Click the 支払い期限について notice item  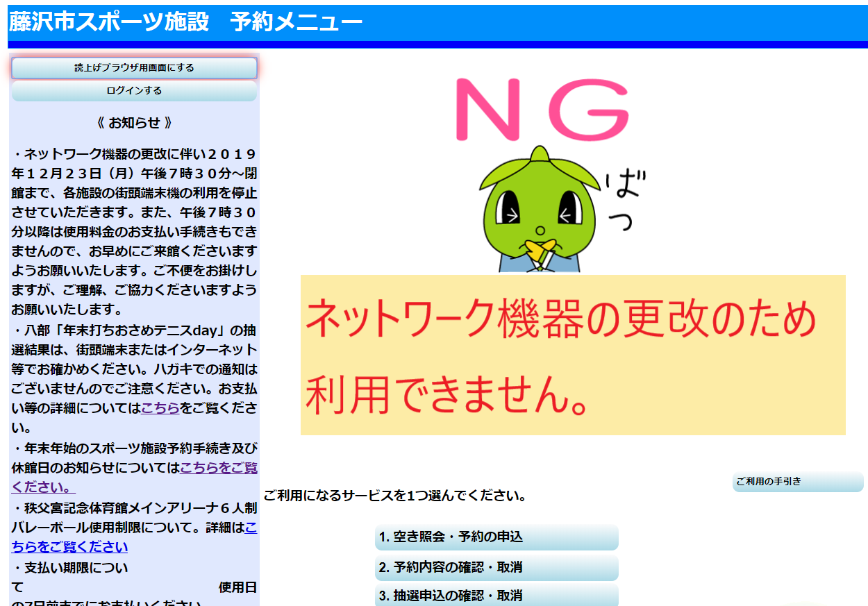[69, 568]
